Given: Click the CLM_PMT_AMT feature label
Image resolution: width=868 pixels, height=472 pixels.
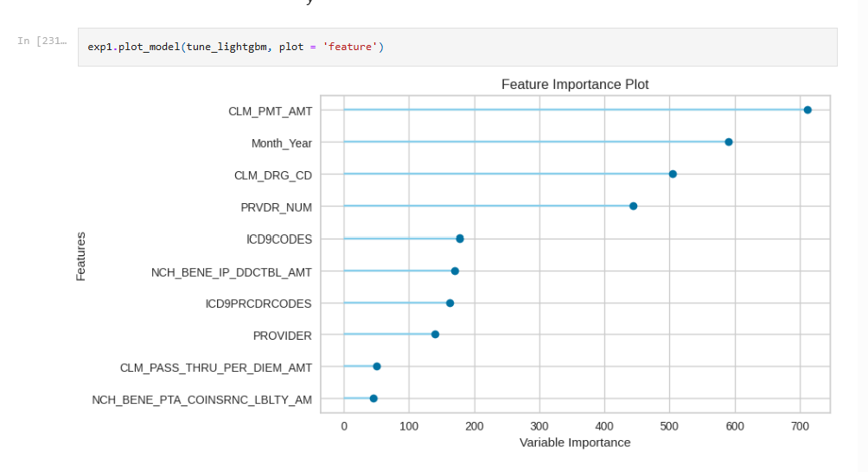Looking at the screenshot, I should coord(270,112).
